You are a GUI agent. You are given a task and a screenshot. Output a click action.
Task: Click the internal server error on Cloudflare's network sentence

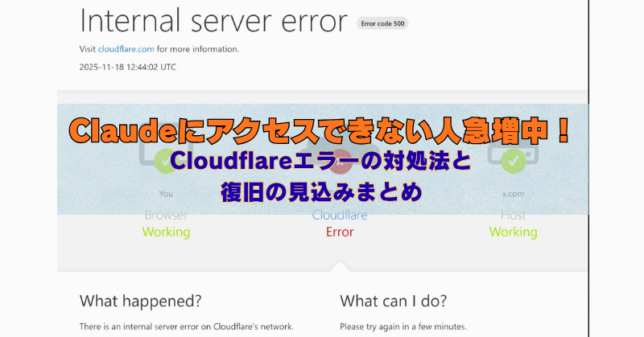pyautogui.click(x=186, y=327)
